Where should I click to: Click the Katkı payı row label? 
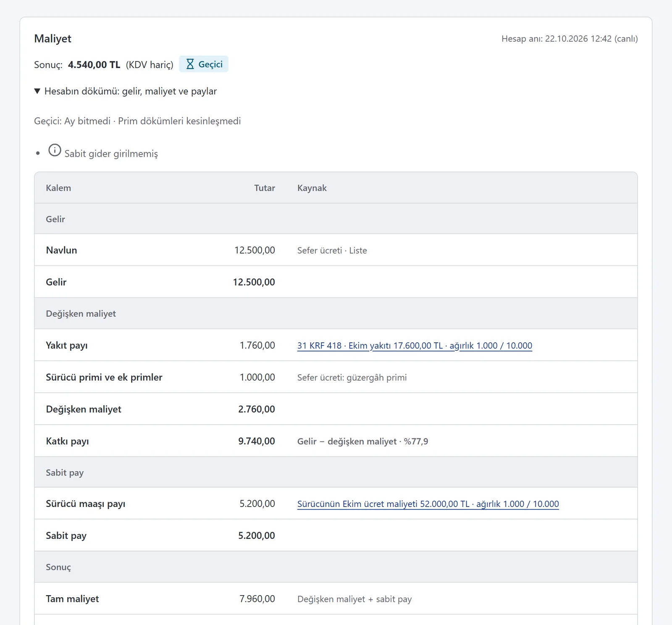pos(68,441)
